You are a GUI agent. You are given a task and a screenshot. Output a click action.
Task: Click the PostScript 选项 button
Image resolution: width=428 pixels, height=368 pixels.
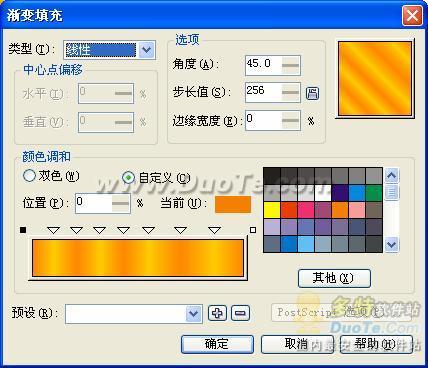pyautogui.click(x=342, y=312)
